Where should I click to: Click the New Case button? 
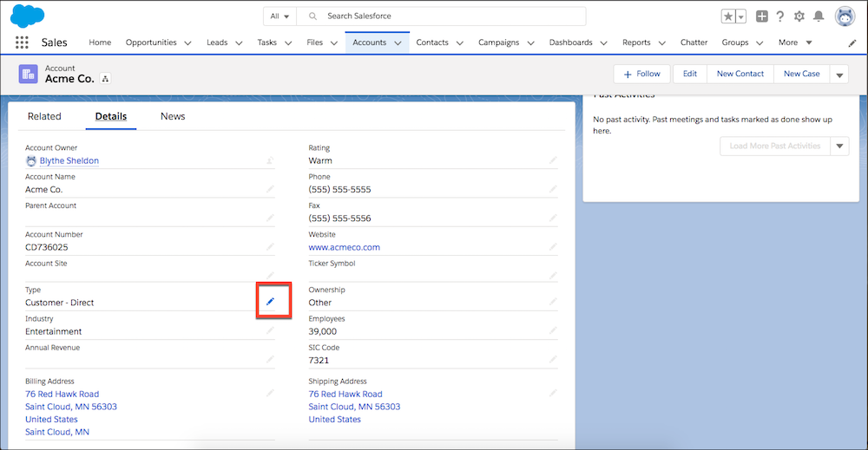point(801,74)
